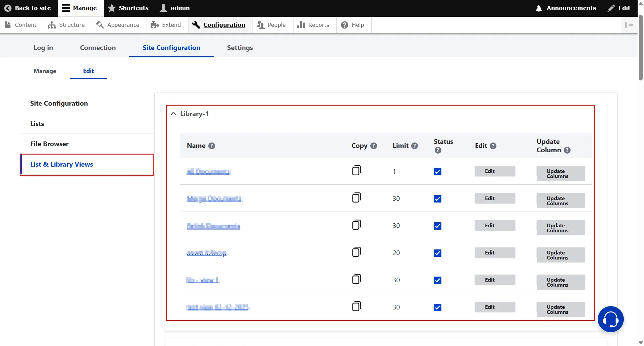Switch to the Manage subtab
This screenshot has width=644, height=346.
click(x=45, y=71)
